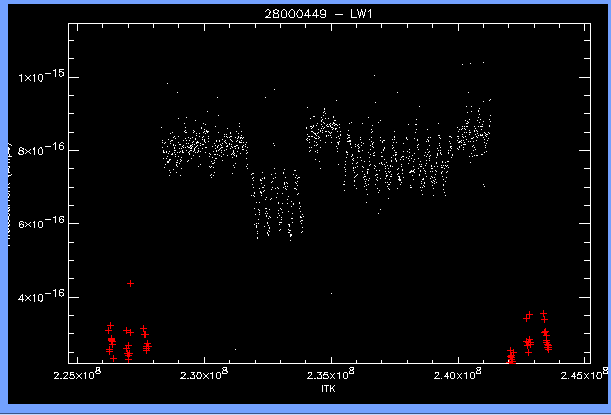Pick the isolated red plus marker above 4×10^-16
The height and width of the screenshot is (415, 611).
coord(131,283)
